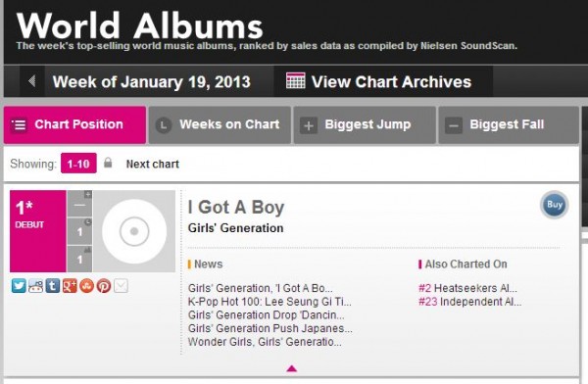This screenshot has width=588, height=384.
Task: Share on Google Plus
Action: [x=70, y=286]
